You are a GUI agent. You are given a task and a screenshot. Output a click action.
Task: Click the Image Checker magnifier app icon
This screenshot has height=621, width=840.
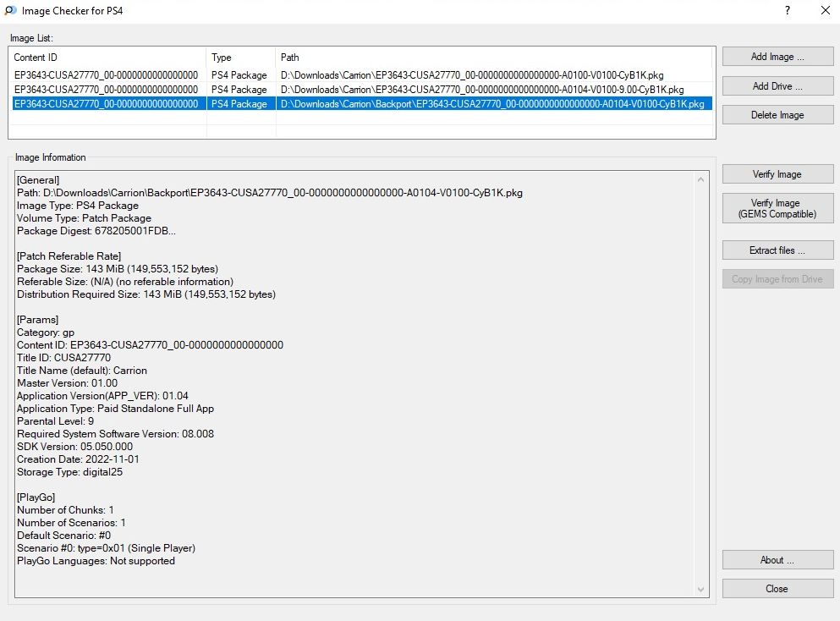[10, 11]
